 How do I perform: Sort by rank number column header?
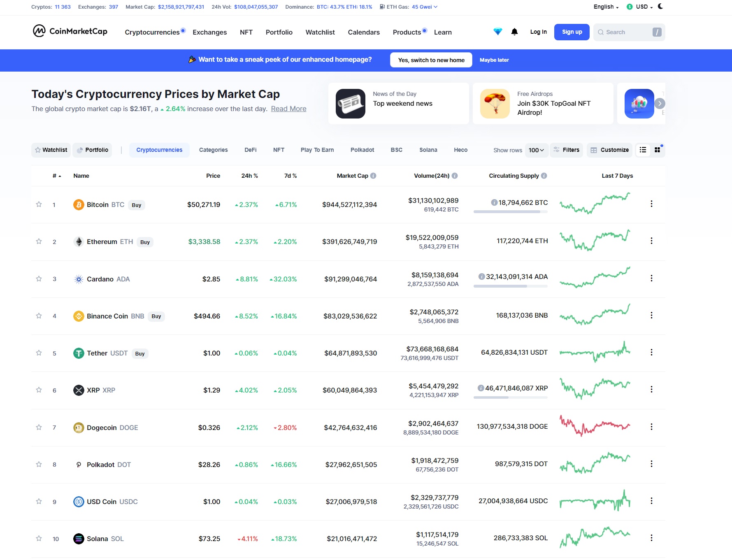pyautogui.click(x=56, y=176)
